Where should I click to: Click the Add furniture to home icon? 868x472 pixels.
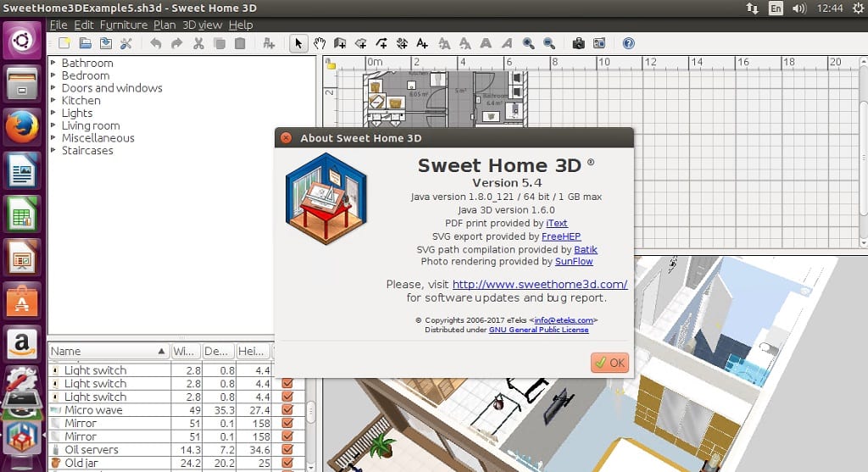pyautogui.click(x=269, y=43)
